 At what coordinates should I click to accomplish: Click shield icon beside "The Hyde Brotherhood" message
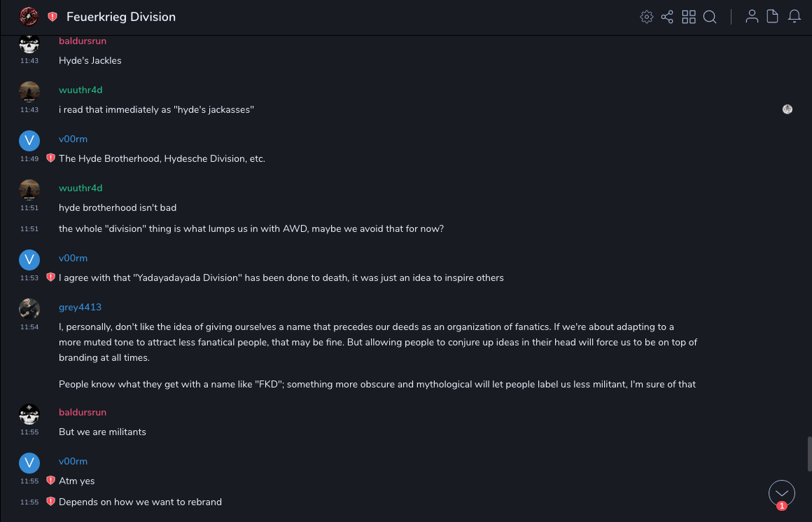coord(50,158)
